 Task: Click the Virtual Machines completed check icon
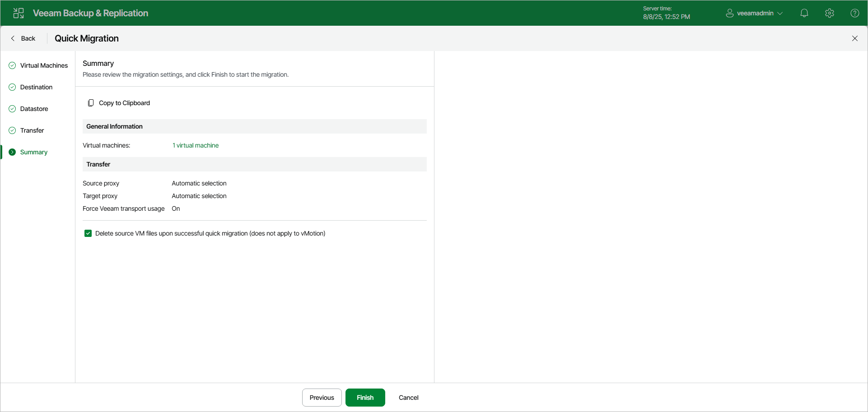pyautogui.click(x=12, y=65)
